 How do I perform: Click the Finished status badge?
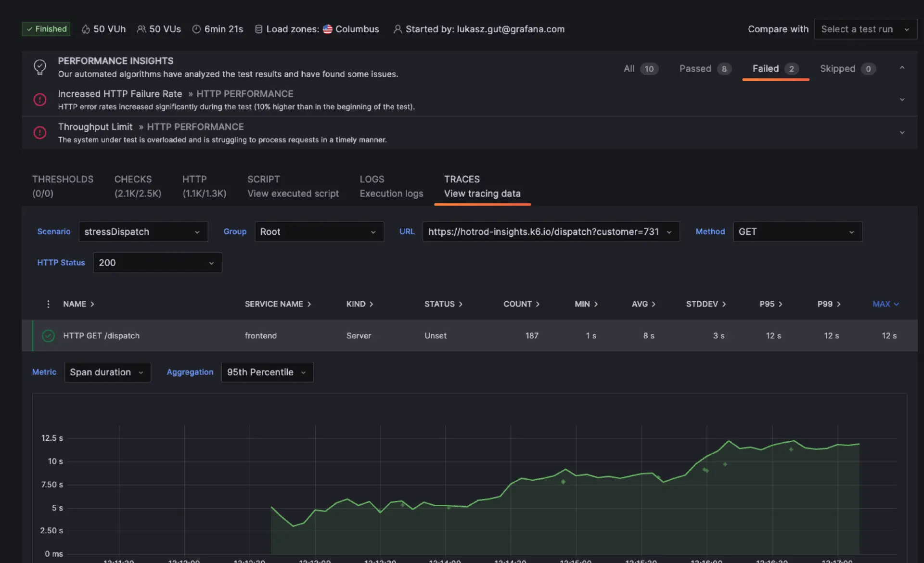pyautogui.click(x=46, y=29)
